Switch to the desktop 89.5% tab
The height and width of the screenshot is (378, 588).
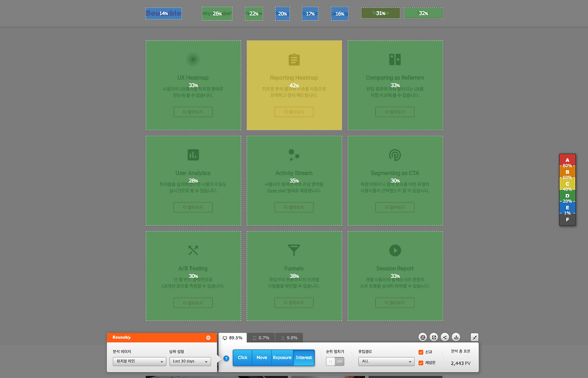tap(233, 338)
